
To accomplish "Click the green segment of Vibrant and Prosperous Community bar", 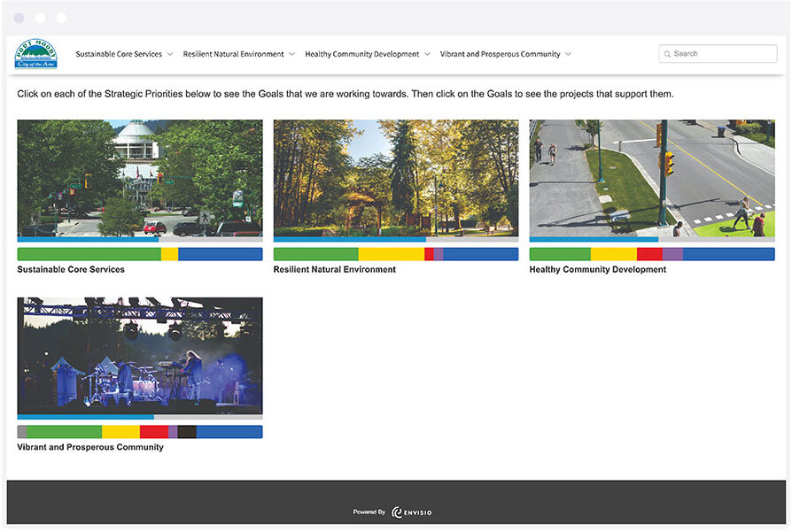I will [64, 432].
